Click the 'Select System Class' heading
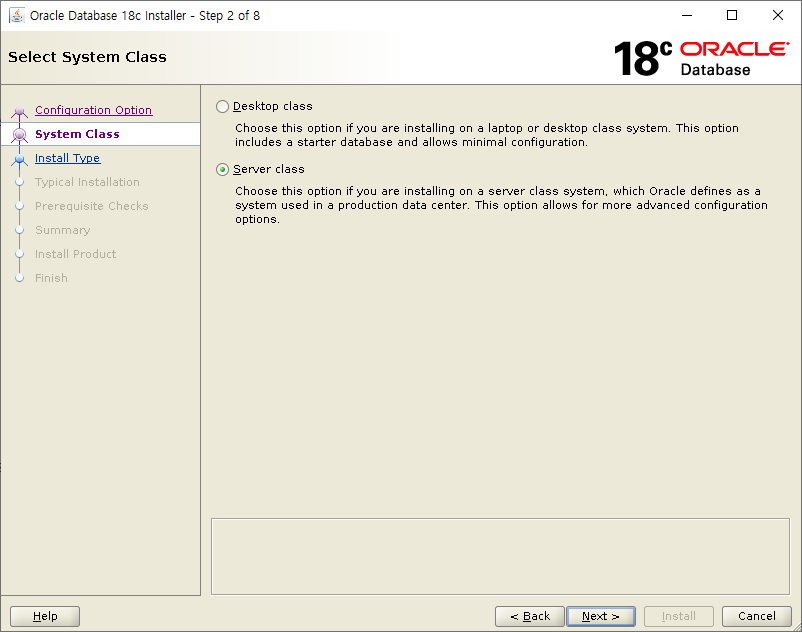This screenshot has width=802, height=632. click(x=87, y=57)
